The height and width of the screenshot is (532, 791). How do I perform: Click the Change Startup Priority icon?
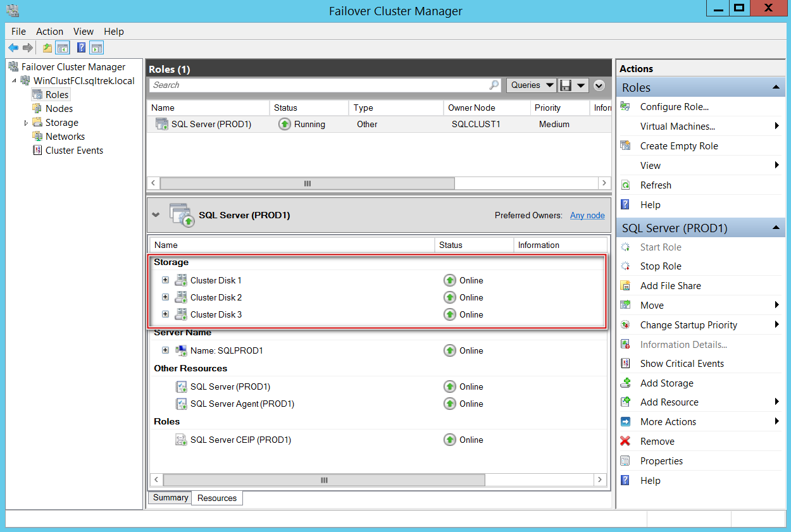(625, 325)
